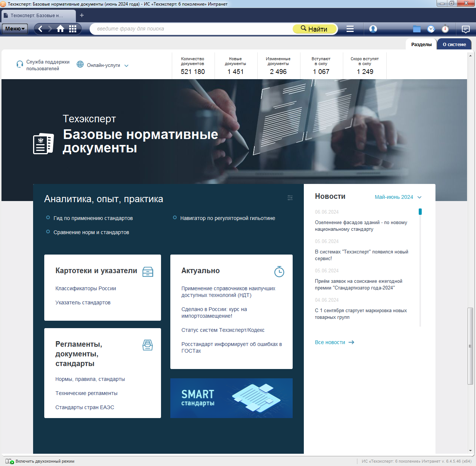Open Стандарты стран ЕАЭС link
This screenshot has width=476, height=466.
tap(85, 407)
